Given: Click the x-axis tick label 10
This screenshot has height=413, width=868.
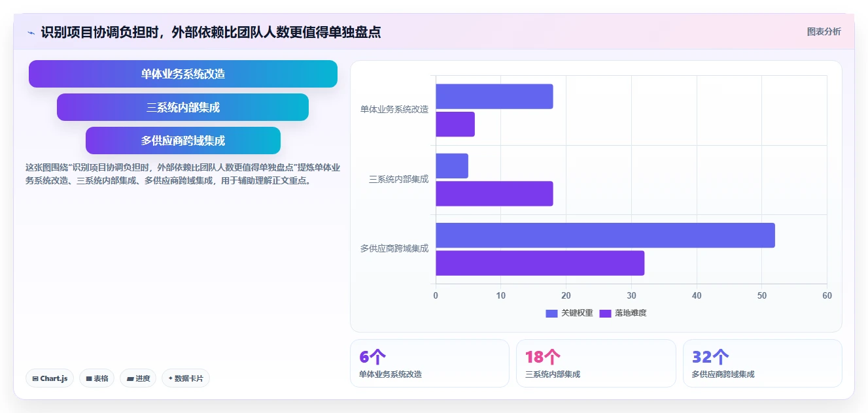Looking at the screenshot, I should [x=501, y=296].
